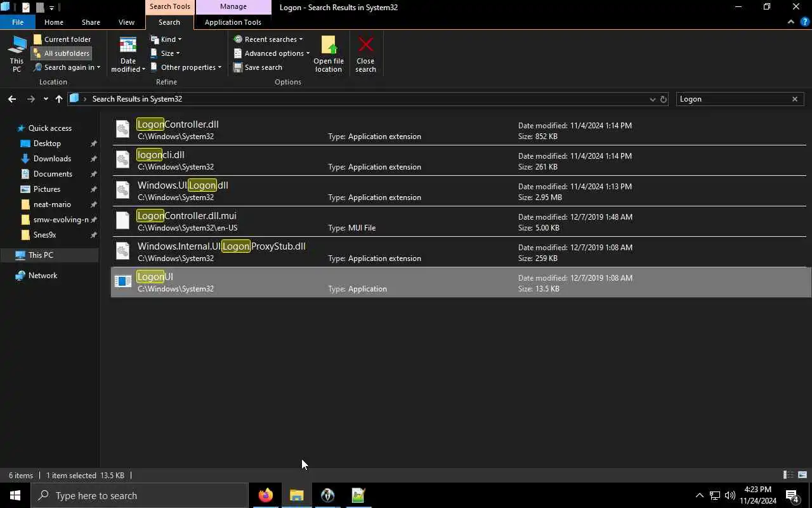812x508 pixels.
Task: Click the Manage contextual tab
Action: 233,7
